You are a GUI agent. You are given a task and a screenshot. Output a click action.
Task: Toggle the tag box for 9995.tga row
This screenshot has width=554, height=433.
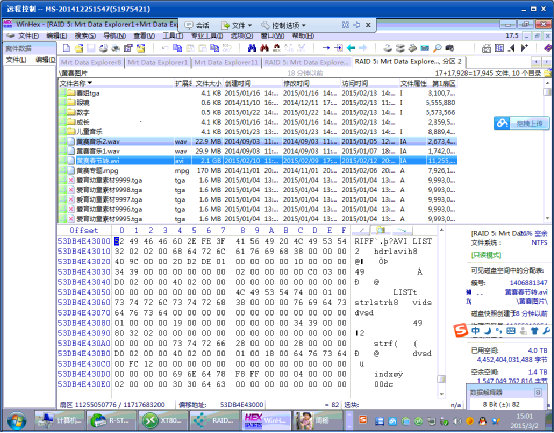tap(63, 219)
